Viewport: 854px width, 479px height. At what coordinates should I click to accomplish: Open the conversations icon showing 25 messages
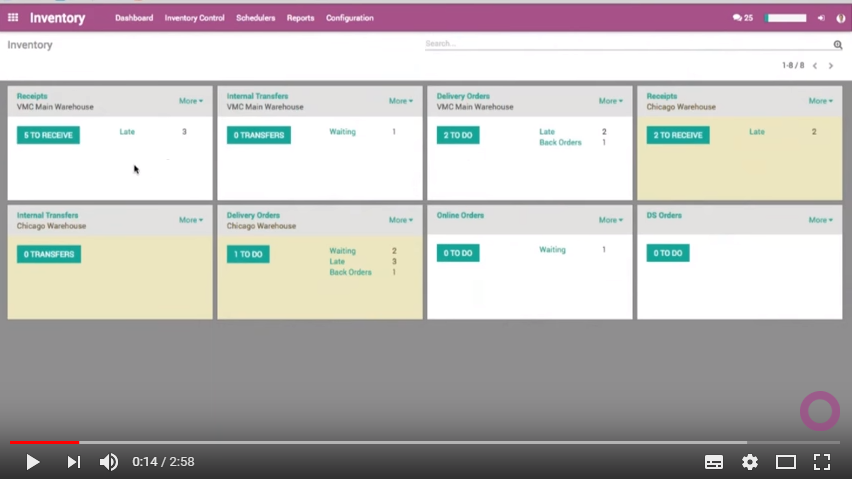[742, 18]
